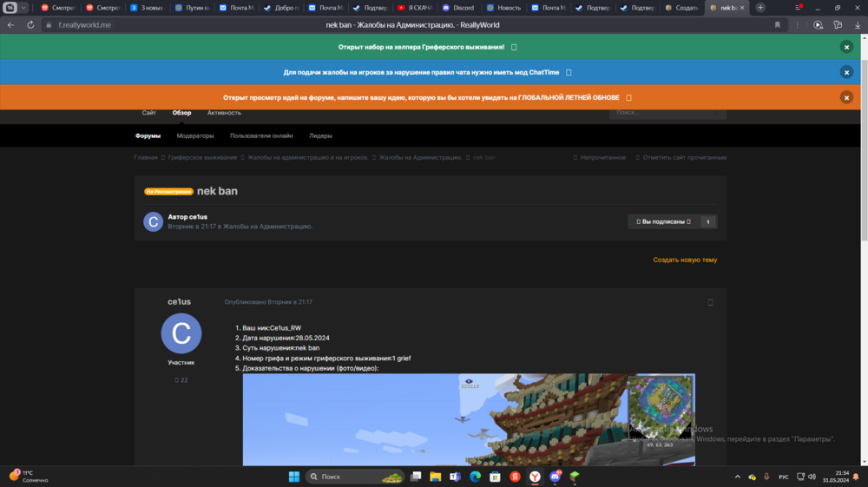Open link icon in orange banner
The image size is (868, 487).
coord(628,97)
